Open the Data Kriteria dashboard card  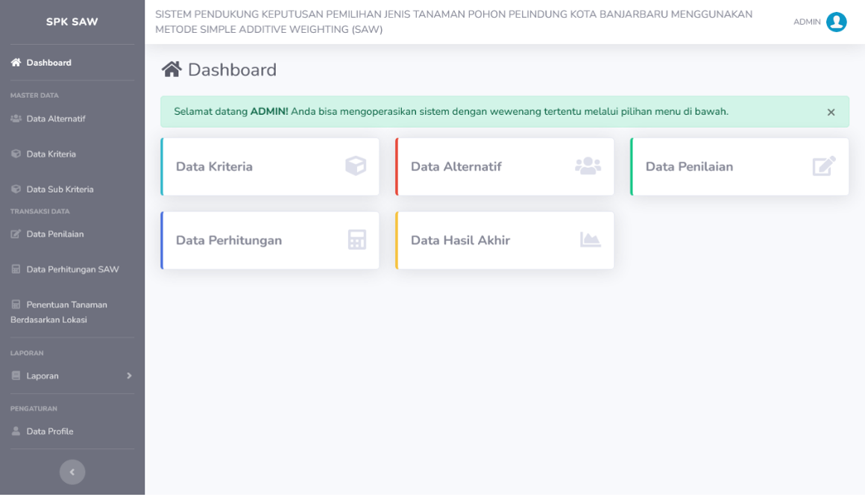pyautogui.click(x=270, y=166)
